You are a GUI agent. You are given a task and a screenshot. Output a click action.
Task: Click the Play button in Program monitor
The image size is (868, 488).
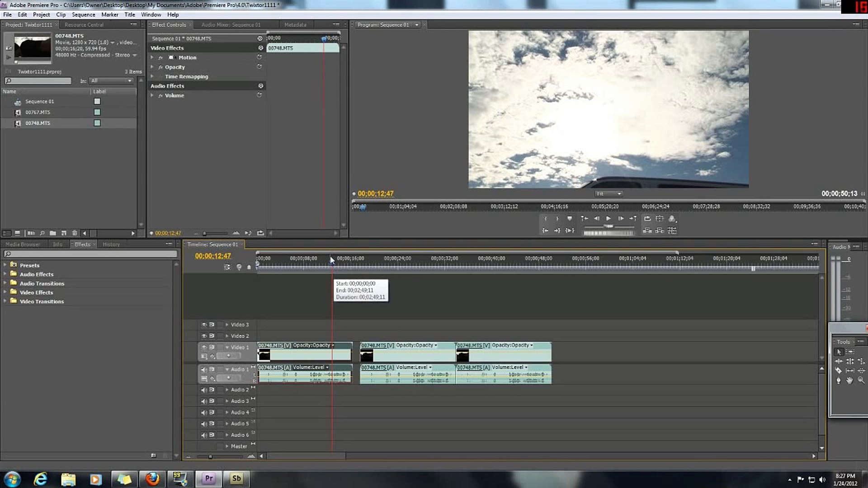click(609, 219)
